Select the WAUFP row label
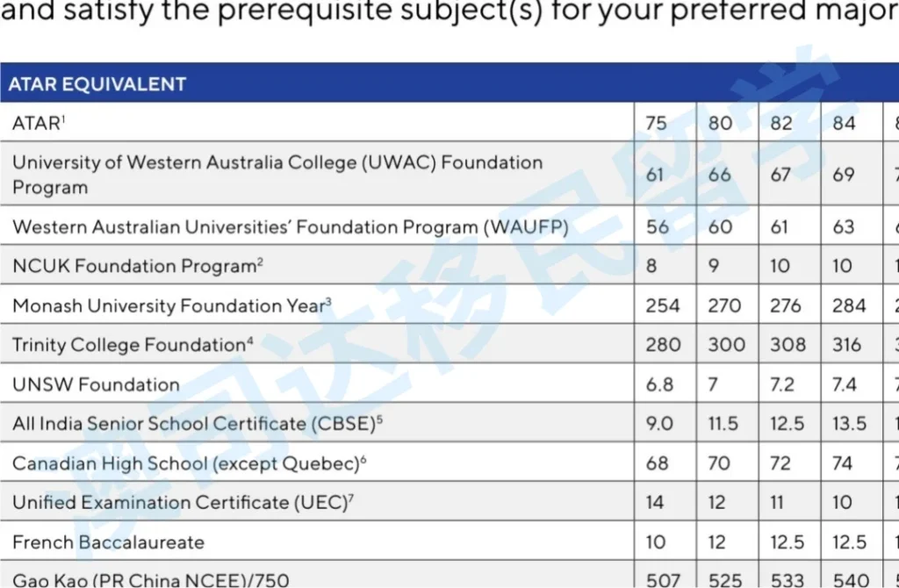Viewport: 899px width, 588px height. tap(290, 227)
